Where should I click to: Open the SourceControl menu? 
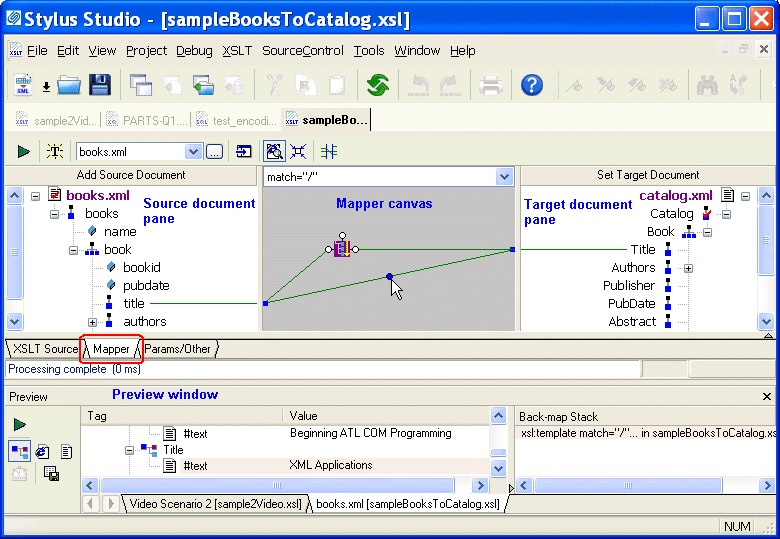302,51
